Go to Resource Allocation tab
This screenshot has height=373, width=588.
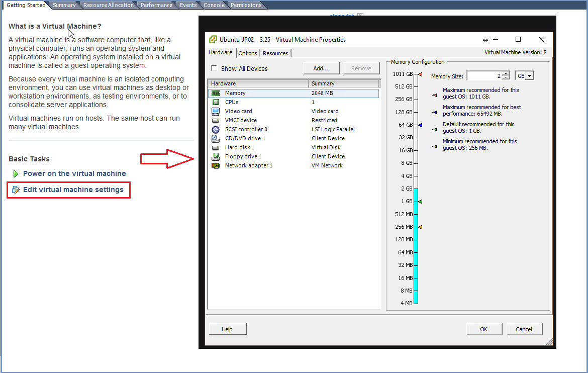pos(109,5)
